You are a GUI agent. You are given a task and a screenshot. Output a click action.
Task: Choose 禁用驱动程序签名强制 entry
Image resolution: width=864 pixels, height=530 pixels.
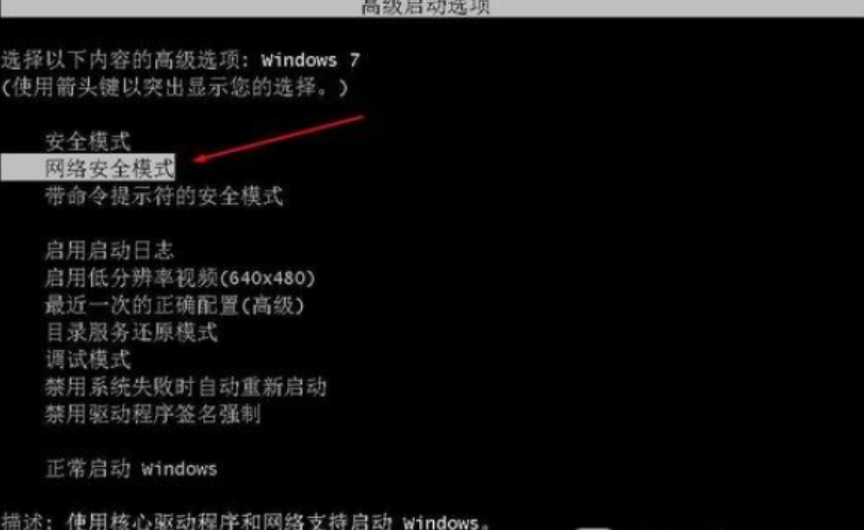[153, 414]
